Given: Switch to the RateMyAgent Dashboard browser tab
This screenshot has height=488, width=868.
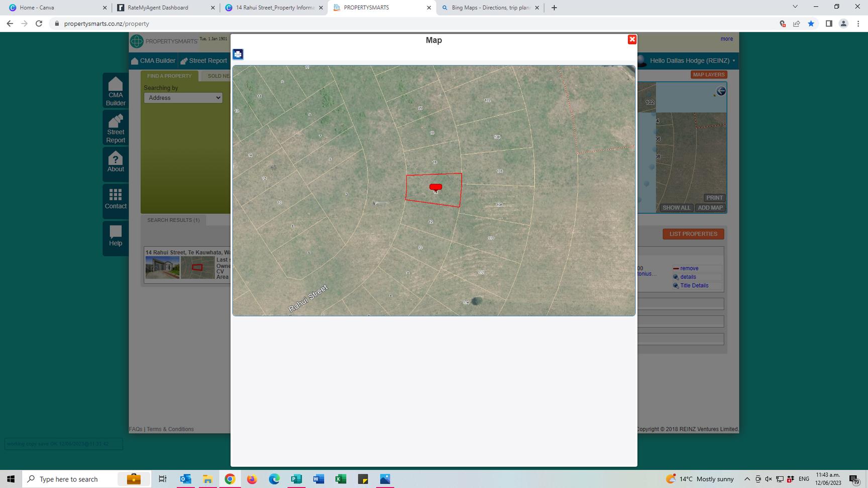Looking at the screenshot, I should click(x=164, y=8).
